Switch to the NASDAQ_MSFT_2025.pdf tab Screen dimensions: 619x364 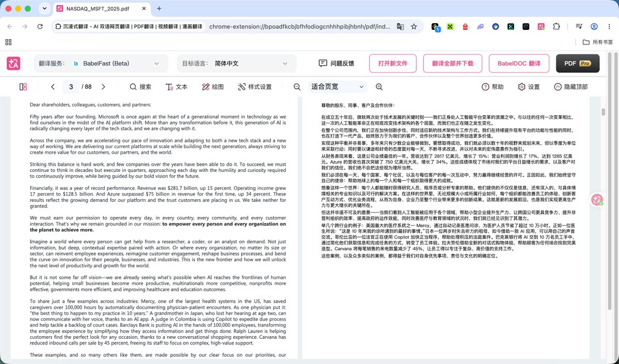97,9
